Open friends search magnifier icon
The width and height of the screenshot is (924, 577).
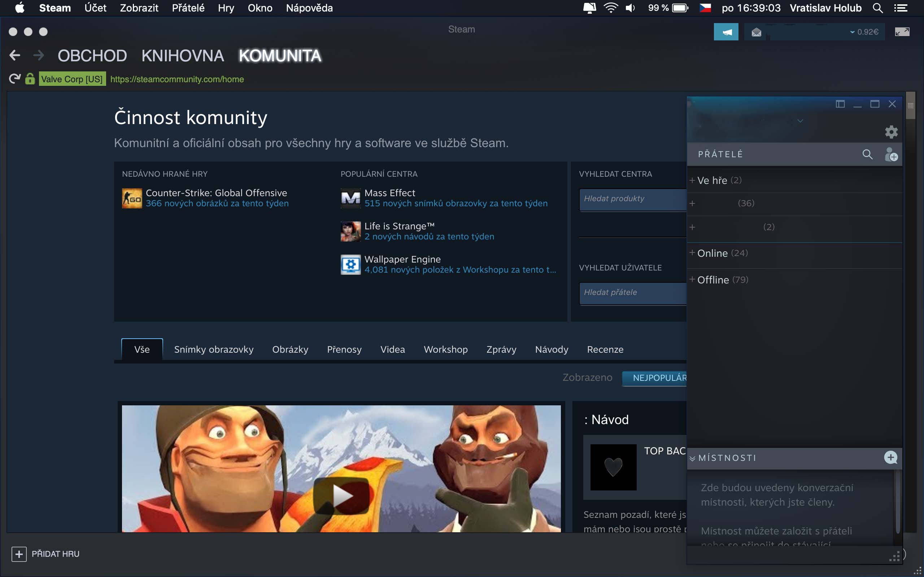(x=867, y=155)
